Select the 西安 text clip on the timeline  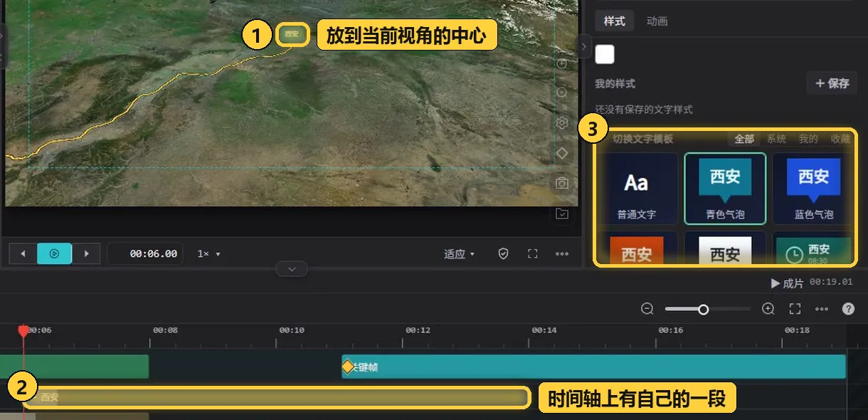277,397
